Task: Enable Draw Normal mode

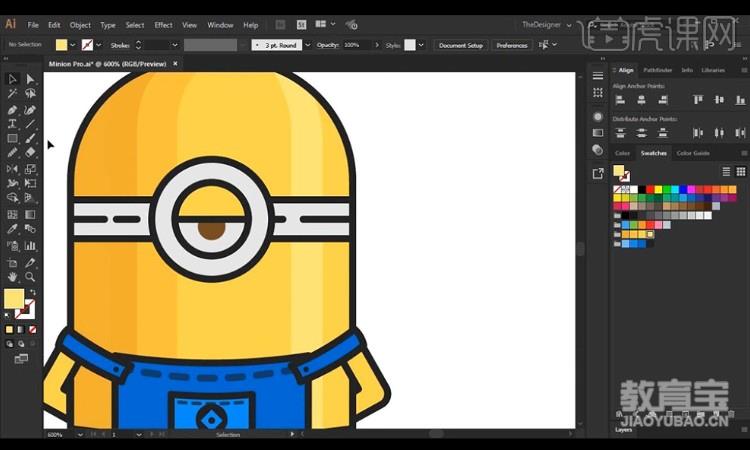Action: coord(9,344)
